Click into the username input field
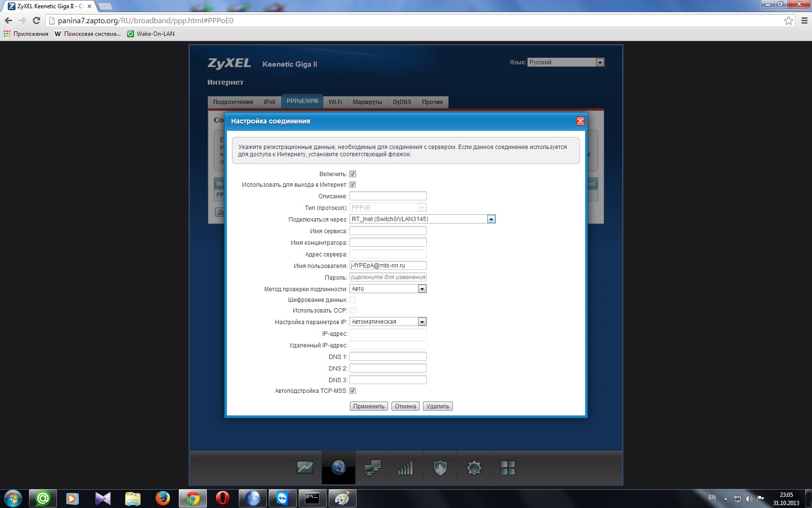The height and width of the screenshot is (508, 812). tap(388, 266)
